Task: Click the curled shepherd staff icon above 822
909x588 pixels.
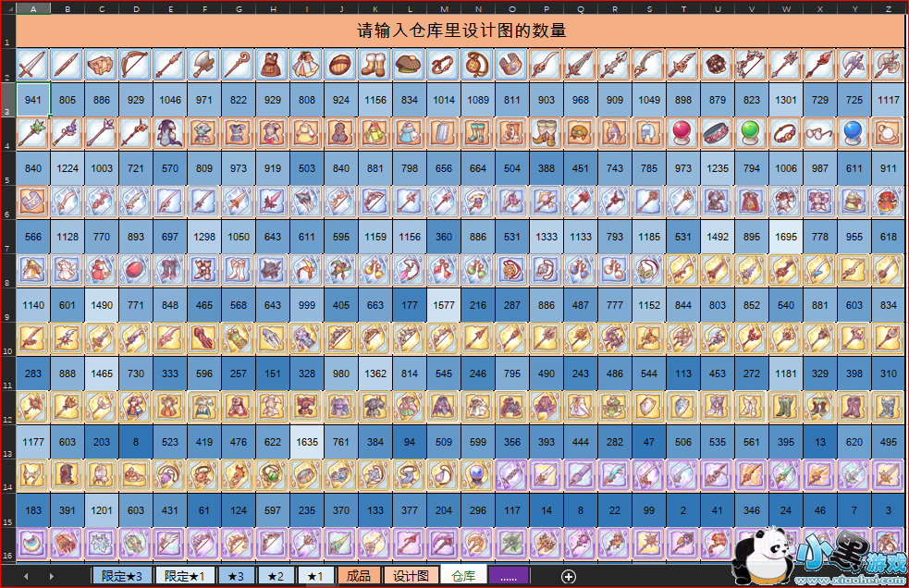Action: coord(239,65)
